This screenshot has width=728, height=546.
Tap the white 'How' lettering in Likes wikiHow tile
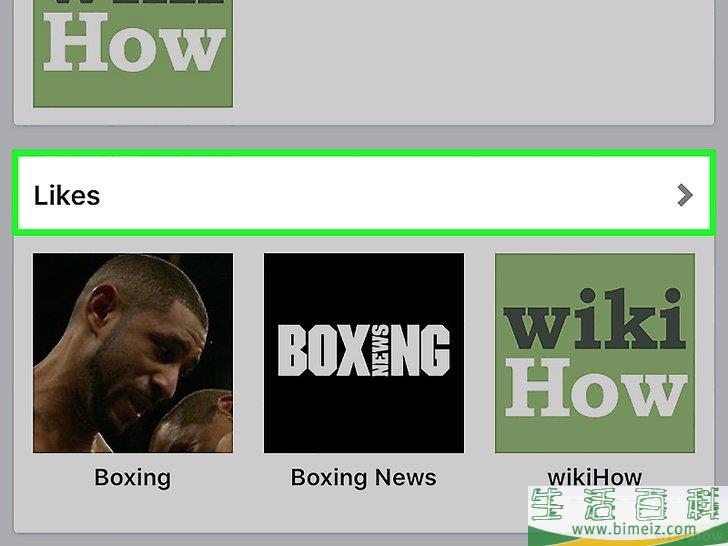(596, 388)
